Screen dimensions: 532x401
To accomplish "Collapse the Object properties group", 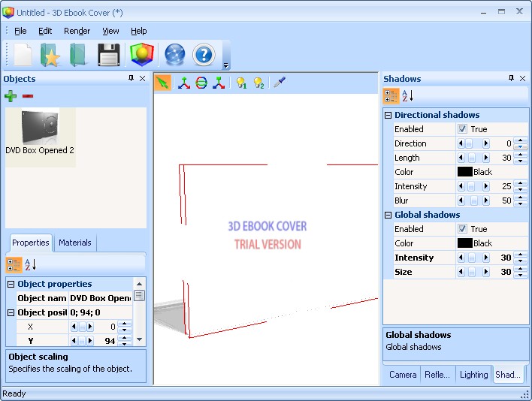I will coord(11,284).
